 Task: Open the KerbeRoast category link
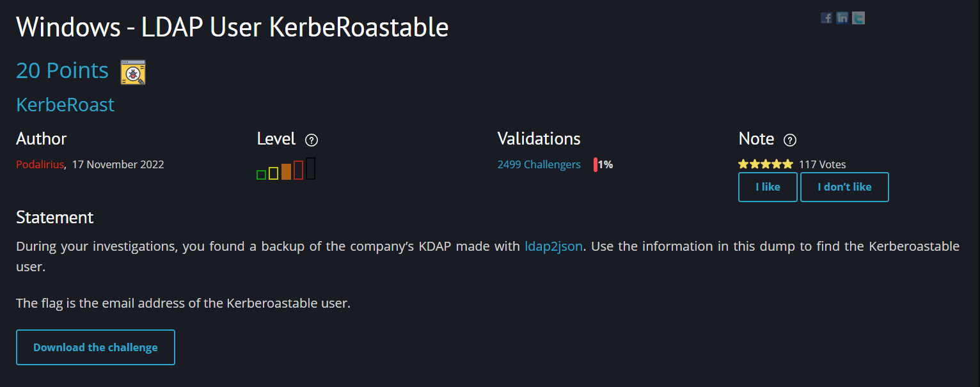tap(65, 104)
